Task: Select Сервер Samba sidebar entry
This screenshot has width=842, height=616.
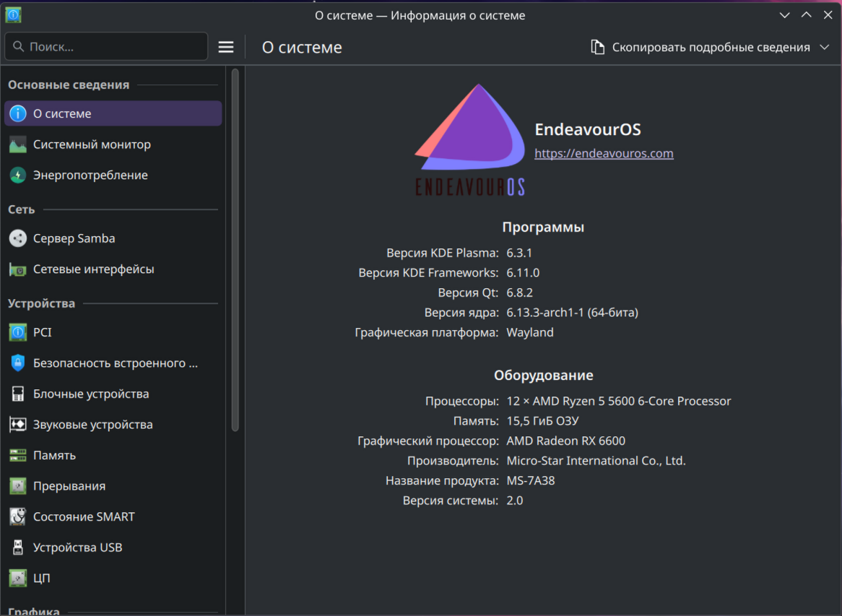Action: tap(113, 238)
